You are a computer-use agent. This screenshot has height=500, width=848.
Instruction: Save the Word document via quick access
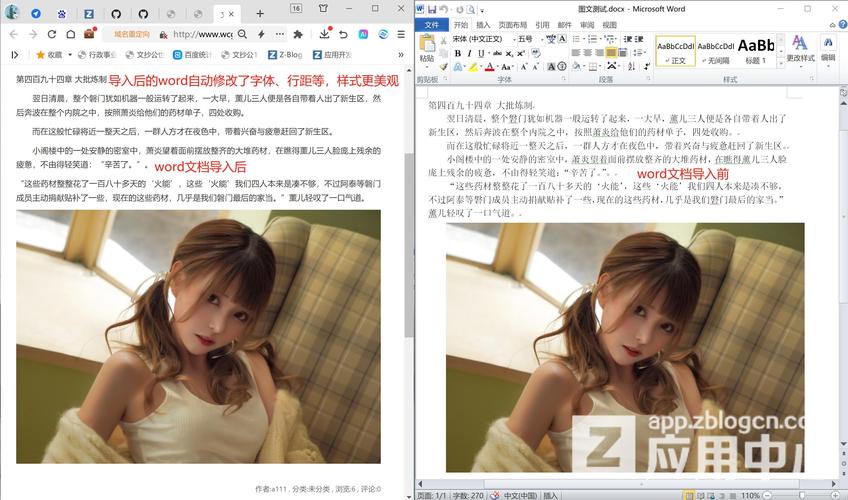[432, 9]
